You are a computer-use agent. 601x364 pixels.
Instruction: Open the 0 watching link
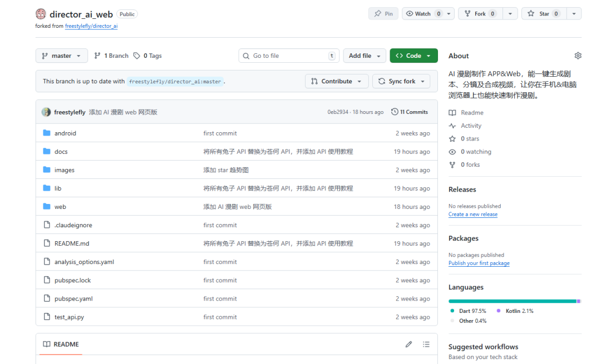click(476, 152)
